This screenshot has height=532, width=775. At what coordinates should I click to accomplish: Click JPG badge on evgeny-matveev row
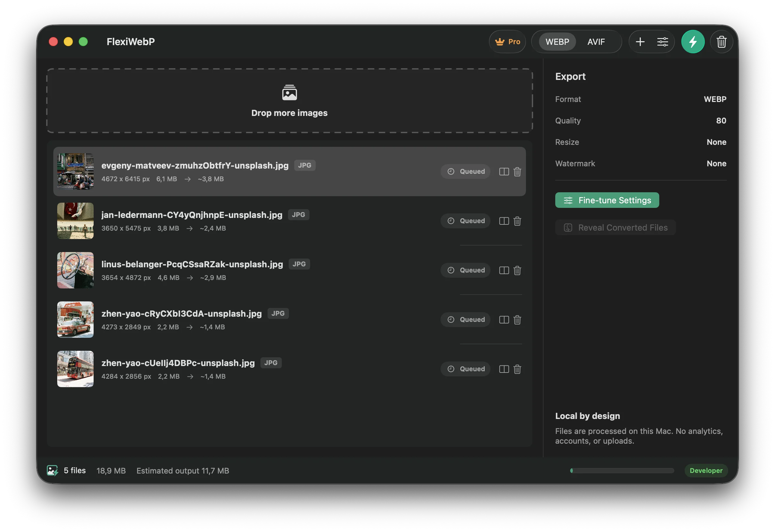click(305, 165)
